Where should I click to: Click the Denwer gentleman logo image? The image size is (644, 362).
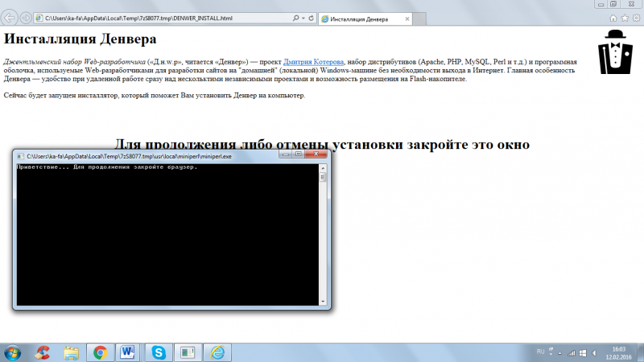click(x=616, y=52)
